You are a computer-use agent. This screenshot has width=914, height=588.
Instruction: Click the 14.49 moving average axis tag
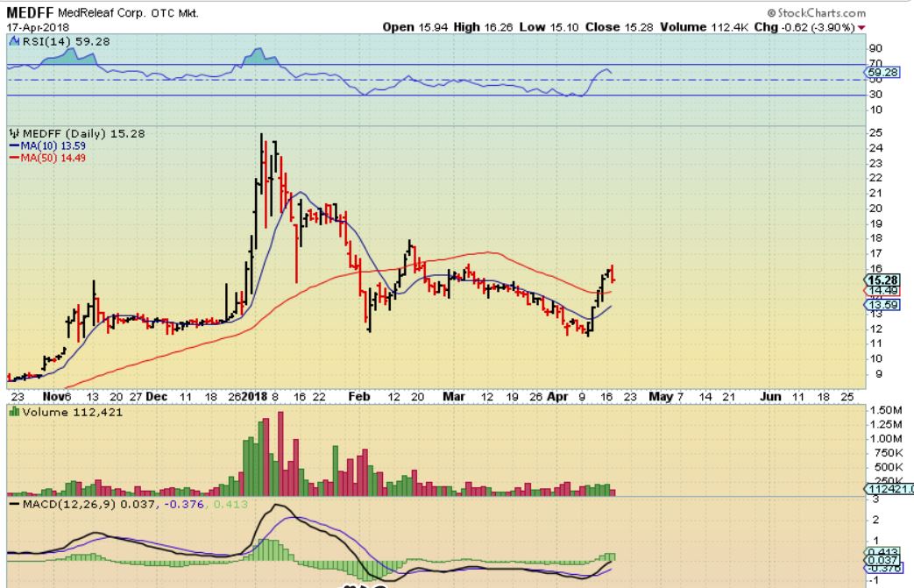pos(882,291)
